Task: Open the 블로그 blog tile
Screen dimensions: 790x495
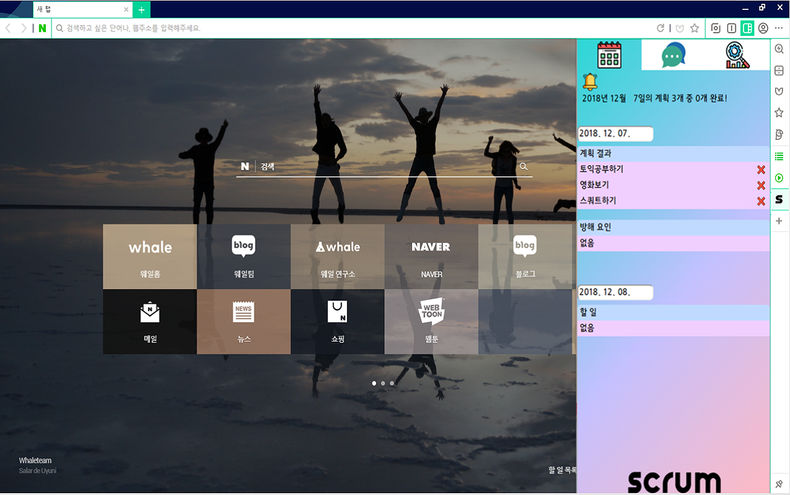Action: click(525, 257)
